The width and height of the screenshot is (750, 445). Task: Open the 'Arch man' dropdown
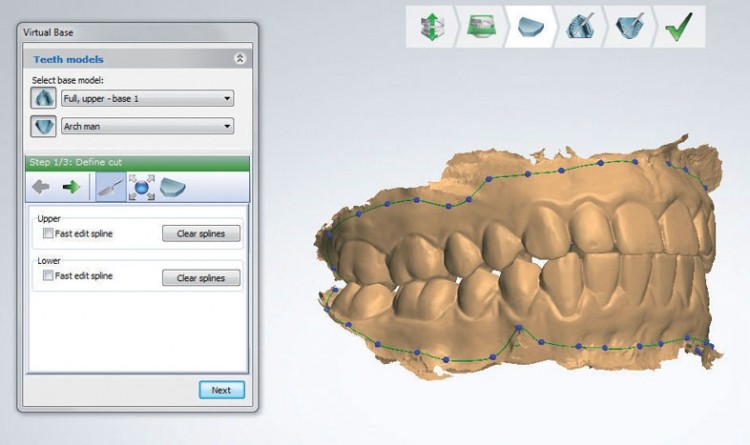pos(147,126)
